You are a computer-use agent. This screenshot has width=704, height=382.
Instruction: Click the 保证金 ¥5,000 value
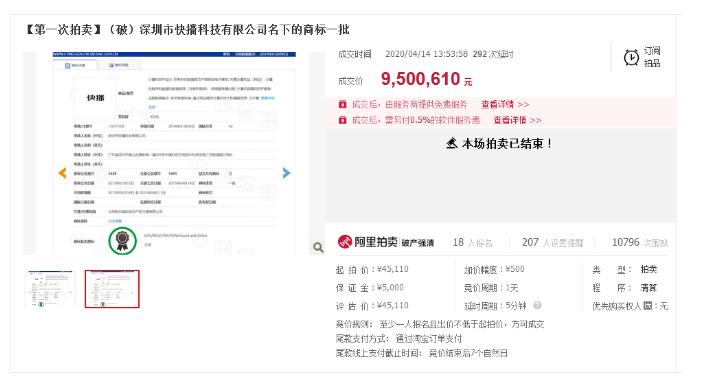390,287
